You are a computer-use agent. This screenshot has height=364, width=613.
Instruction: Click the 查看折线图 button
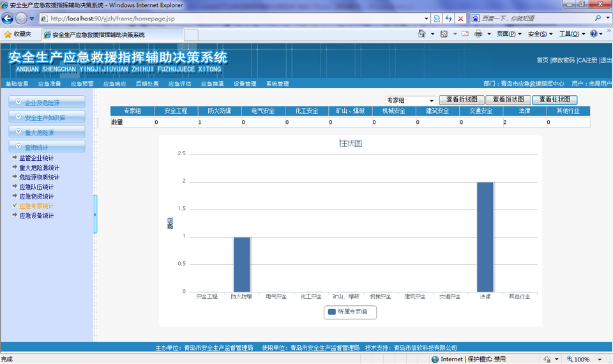(462, 100)
